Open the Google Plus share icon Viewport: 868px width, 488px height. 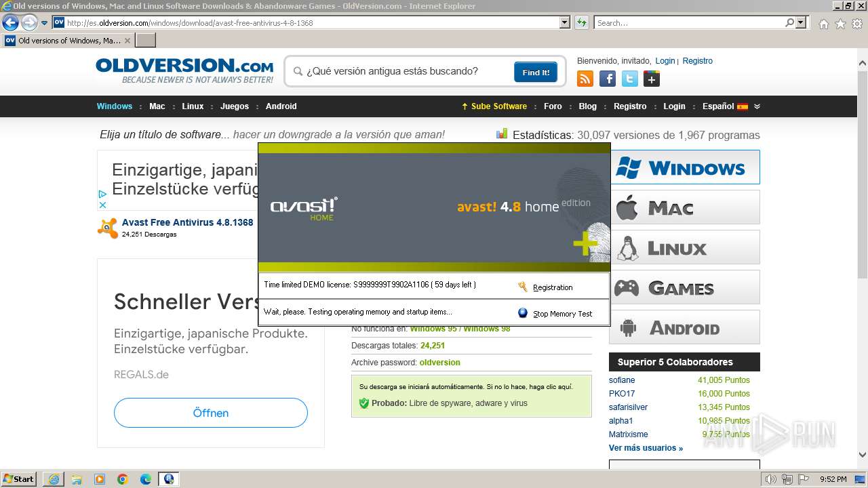(x=652, y=79)
